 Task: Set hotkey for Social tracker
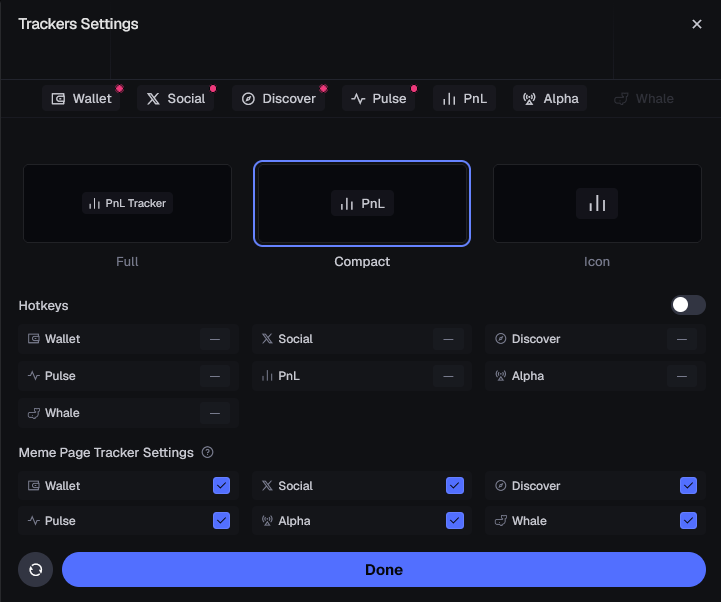pos(448,339)
